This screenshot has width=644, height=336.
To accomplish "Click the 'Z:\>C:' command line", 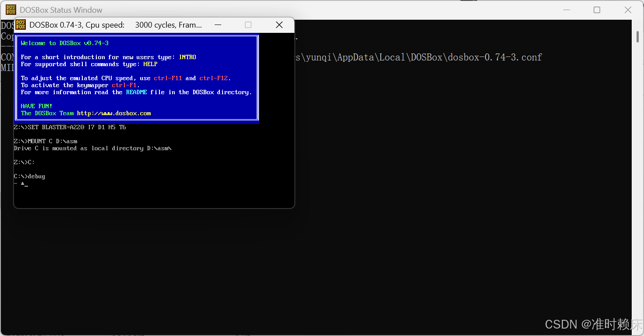I will click(24, 162).
